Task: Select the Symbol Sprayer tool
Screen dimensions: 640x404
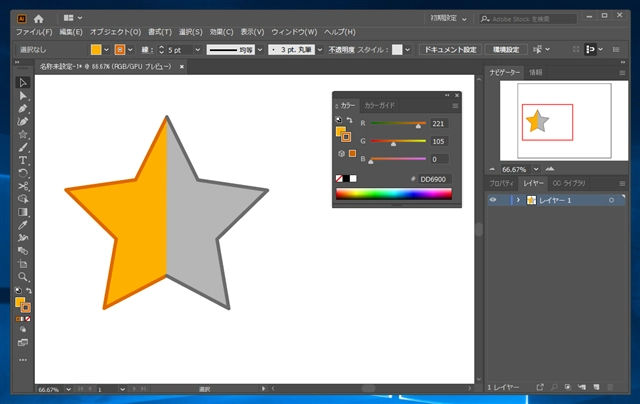Action: tap(23, 238)
